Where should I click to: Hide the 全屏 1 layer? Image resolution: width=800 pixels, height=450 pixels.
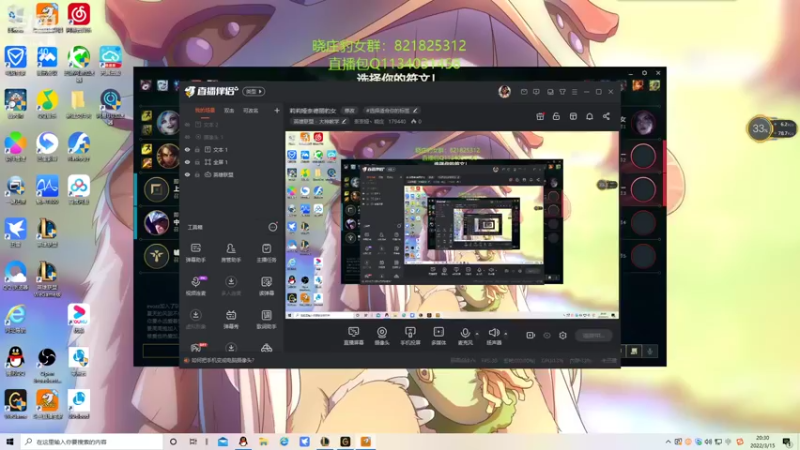(187, 162)
